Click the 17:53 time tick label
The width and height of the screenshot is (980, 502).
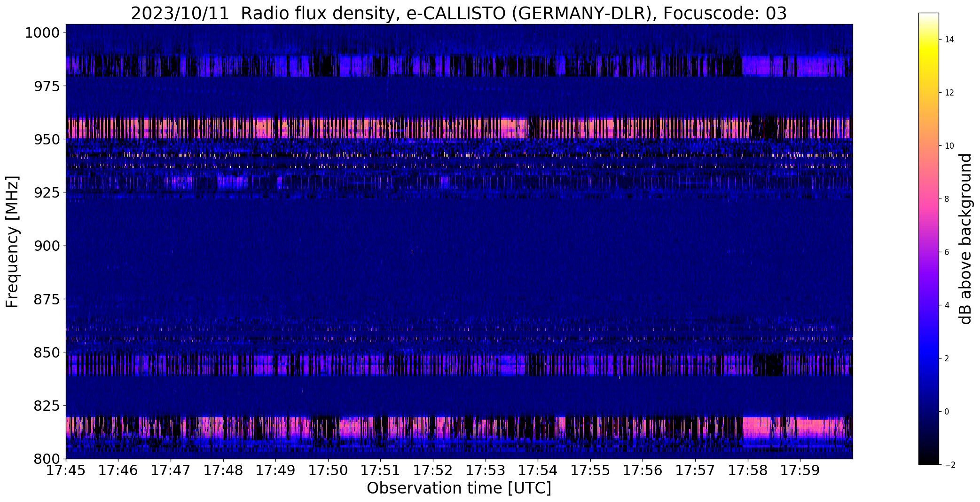[x=486, y=470]
